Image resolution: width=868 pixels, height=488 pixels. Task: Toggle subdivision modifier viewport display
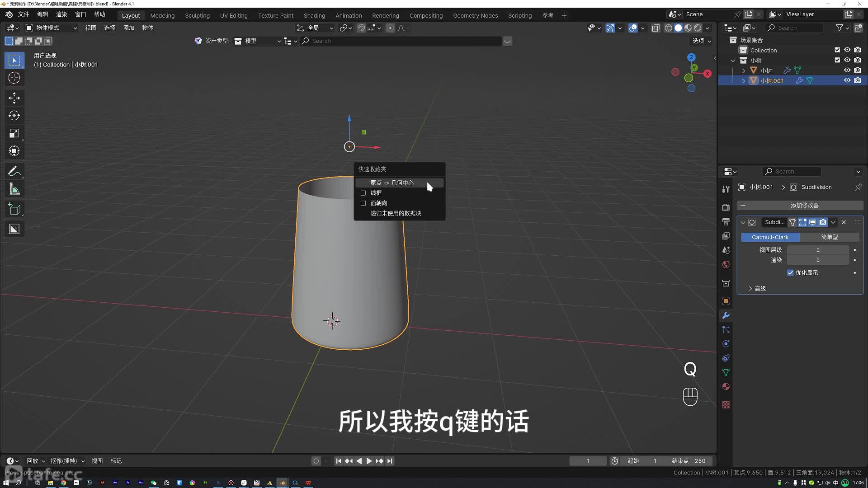[x=812, y=222]
